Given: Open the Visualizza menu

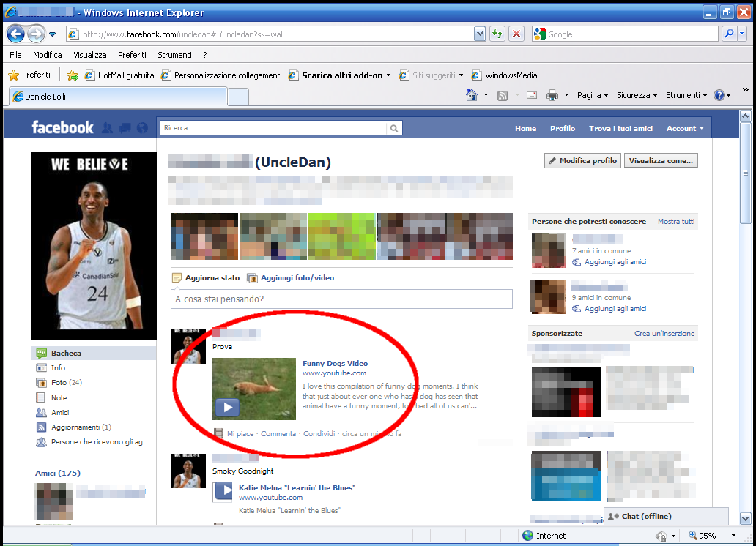Looking at the screenshot, I should click(89, 55).
